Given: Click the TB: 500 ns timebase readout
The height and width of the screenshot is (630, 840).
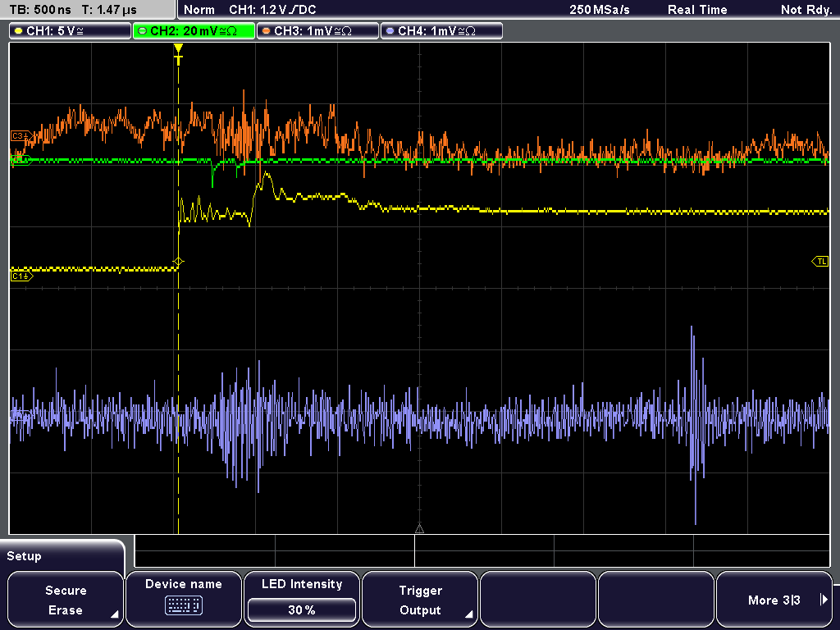Looking at the screenshot, I should point(40,10).
